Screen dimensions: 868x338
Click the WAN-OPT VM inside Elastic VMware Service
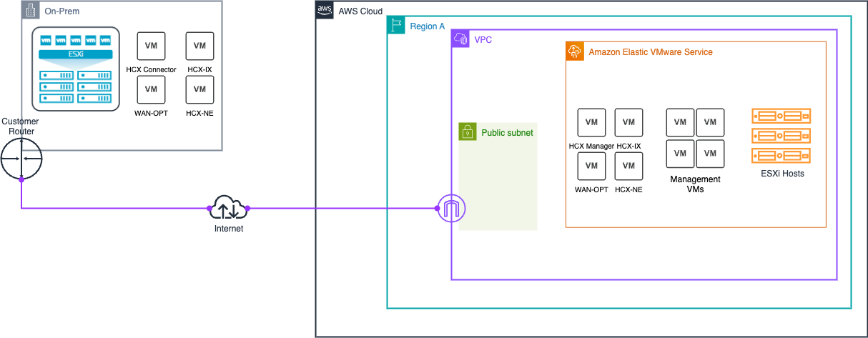click(591, 166)
